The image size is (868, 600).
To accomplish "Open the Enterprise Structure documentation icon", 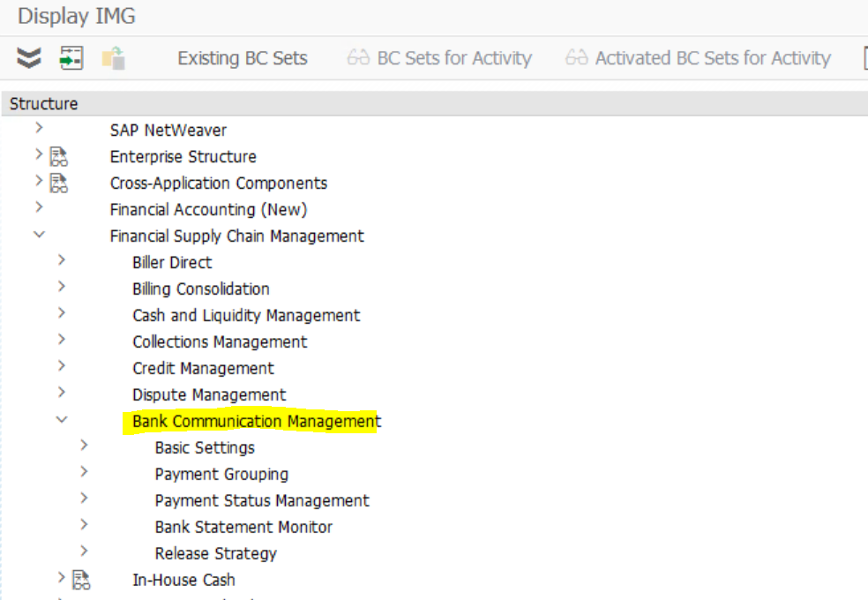I will [x=59, y=157].
